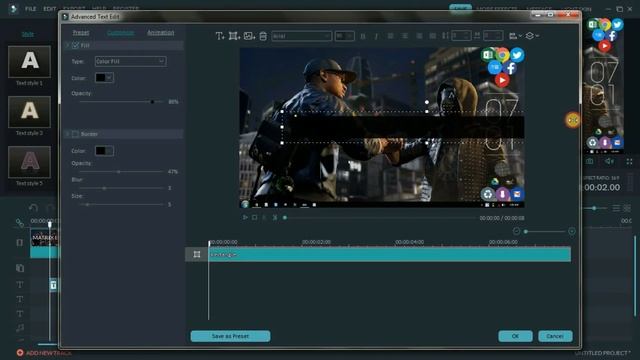Click the Border Opacity slider handle
640x360 pixels.
tap(119, 172)
